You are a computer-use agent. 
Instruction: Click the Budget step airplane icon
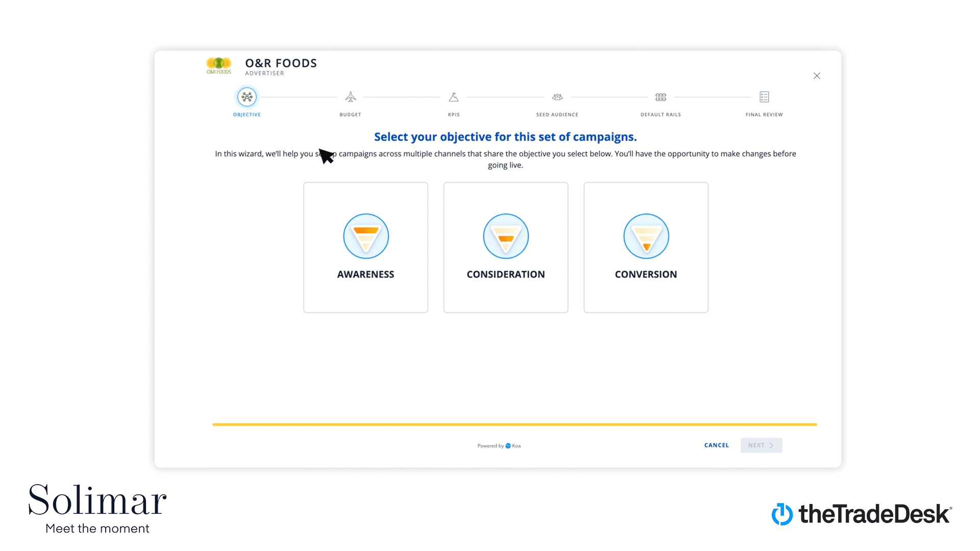(351, 97)
